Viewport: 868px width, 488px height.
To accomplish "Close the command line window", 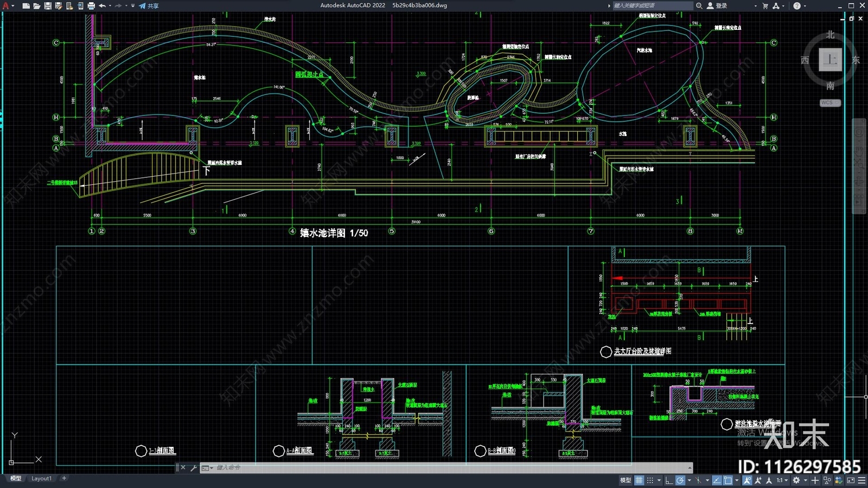I will pyautogui.click(x=183, y=467).
